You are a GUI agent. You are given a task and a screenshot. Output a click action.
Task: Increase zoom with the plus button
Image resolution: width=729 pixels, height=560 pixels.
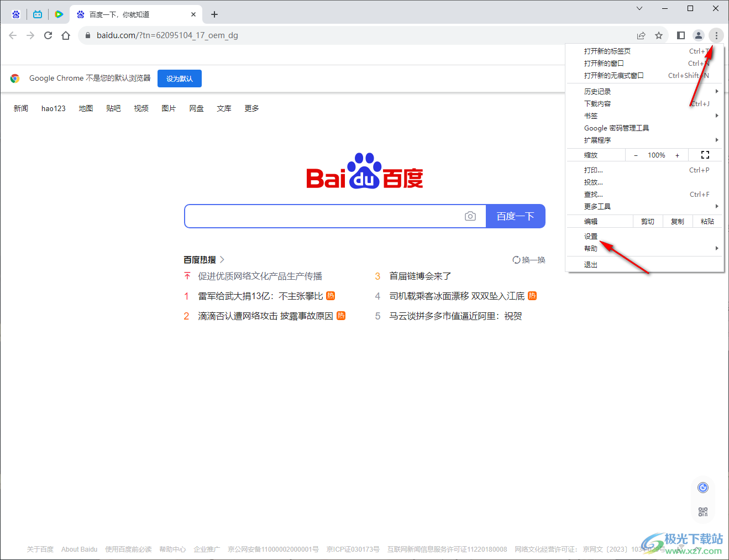677,155
